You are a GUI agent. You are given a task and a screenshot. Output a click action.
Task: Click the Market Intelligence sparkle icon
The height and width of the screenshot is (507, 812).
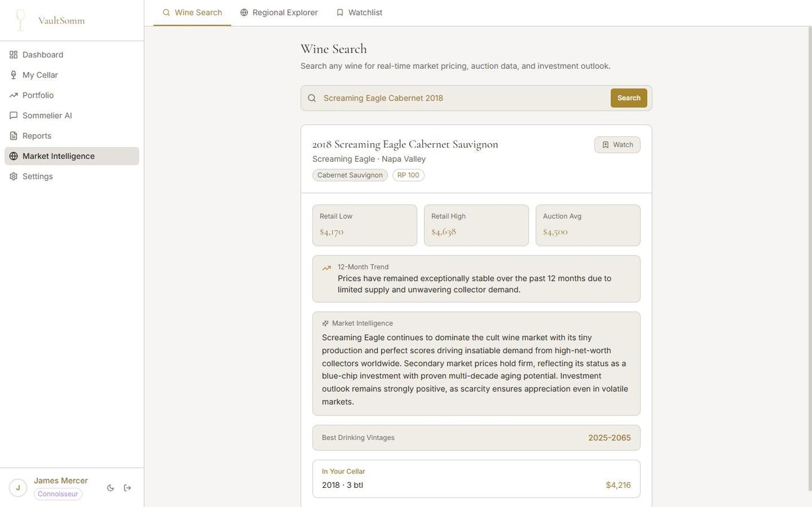[326, 323]
